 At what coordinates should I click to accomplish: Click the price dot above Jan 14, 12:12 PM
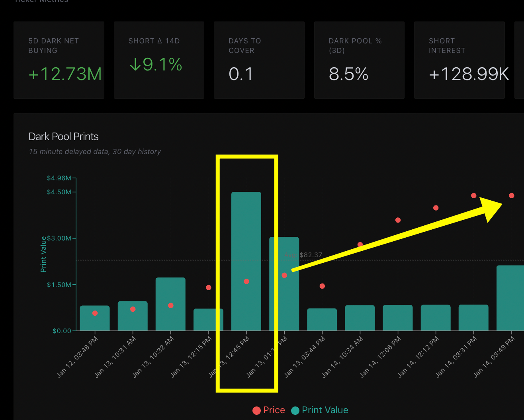436,208
